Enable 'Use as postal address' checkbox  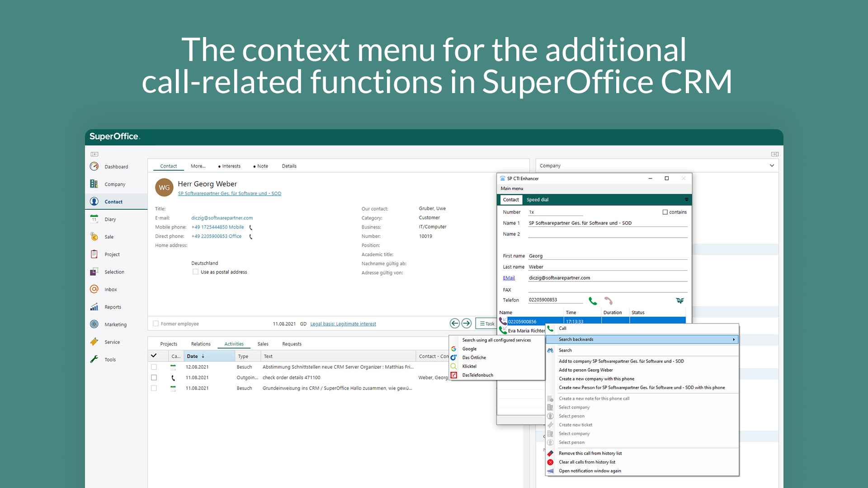pos(194,272)
